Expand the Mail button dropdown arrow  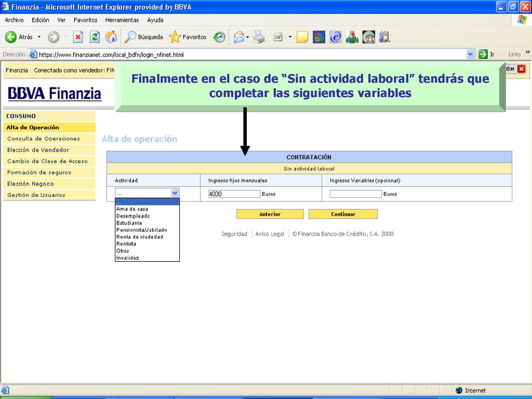[248, 37]
